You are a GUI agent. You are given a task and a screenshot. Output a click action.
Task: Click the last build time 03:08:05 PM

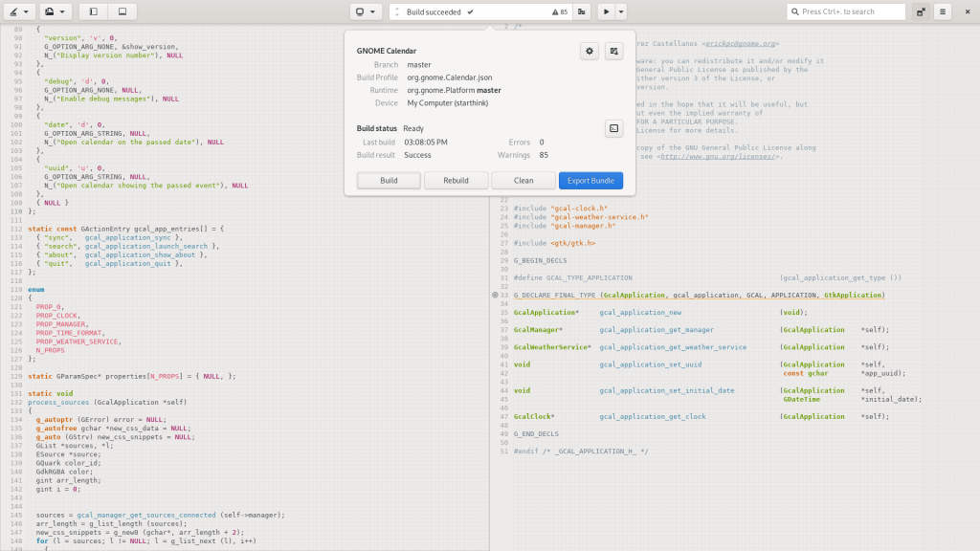[x=426, y=143]
